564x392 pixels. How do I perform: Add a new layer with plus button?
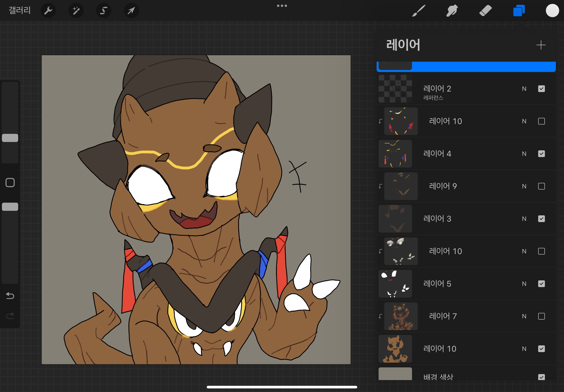tap(541, 45)
